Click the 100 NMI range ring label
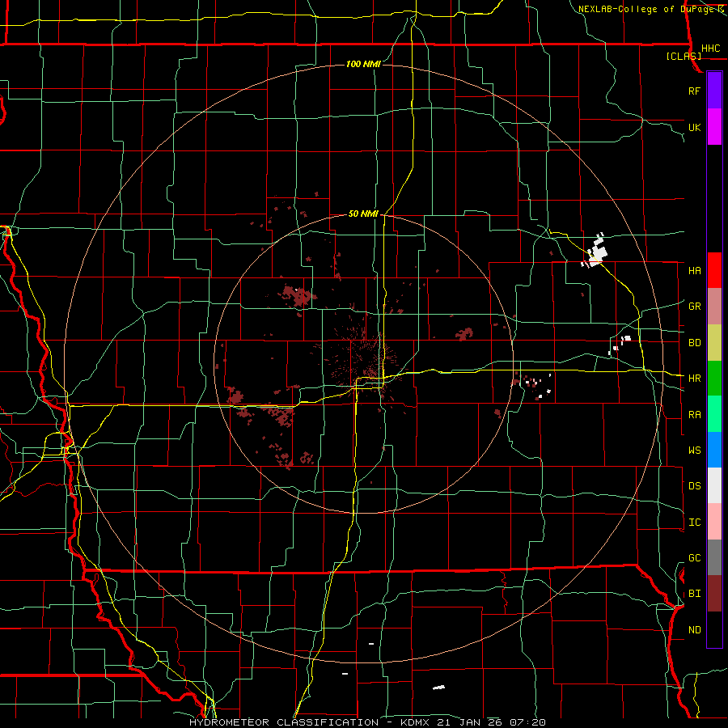728x728 pixels. 363,64
